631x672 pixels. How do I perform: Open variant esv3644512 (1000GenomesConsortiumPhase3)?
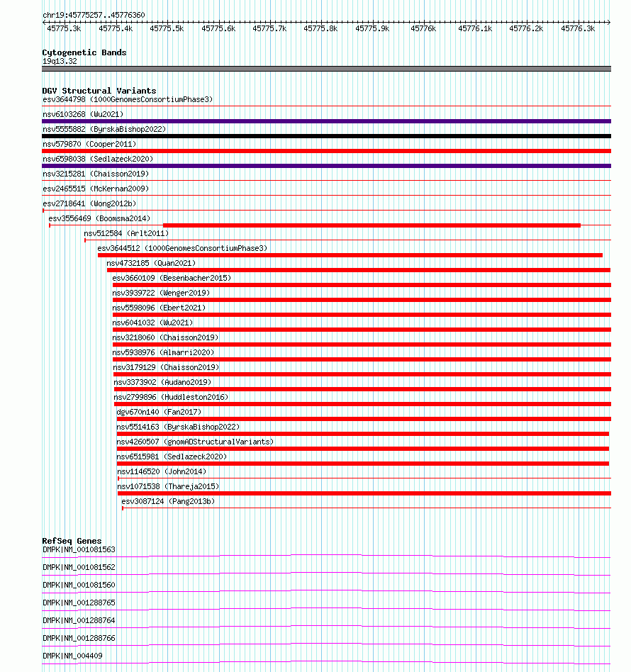pyautogui.click(x=182, y=248)
